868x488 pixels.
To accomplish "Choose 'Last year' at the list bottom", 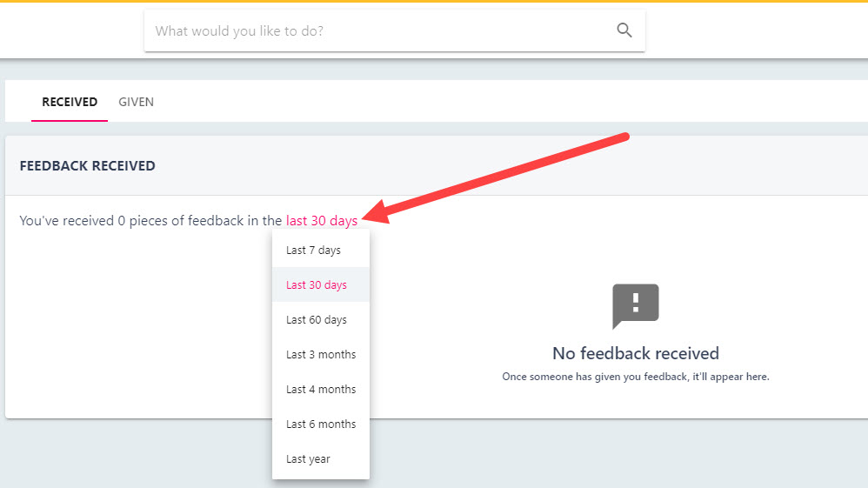I will tap(321, 459).
